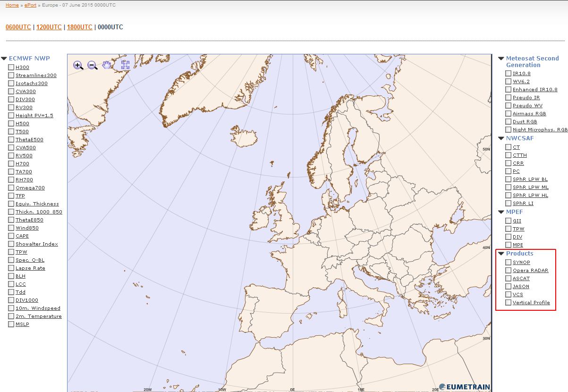568x392 pixels.
Task: Click the CVA300 layer label
Action: click(x=25, y=92)
